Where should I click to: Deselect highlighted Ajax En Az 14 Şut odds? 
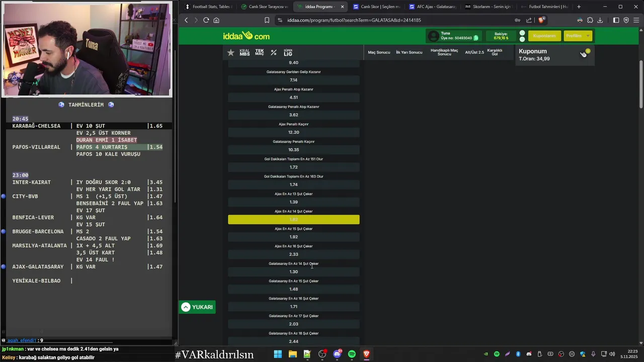point(294,220)
